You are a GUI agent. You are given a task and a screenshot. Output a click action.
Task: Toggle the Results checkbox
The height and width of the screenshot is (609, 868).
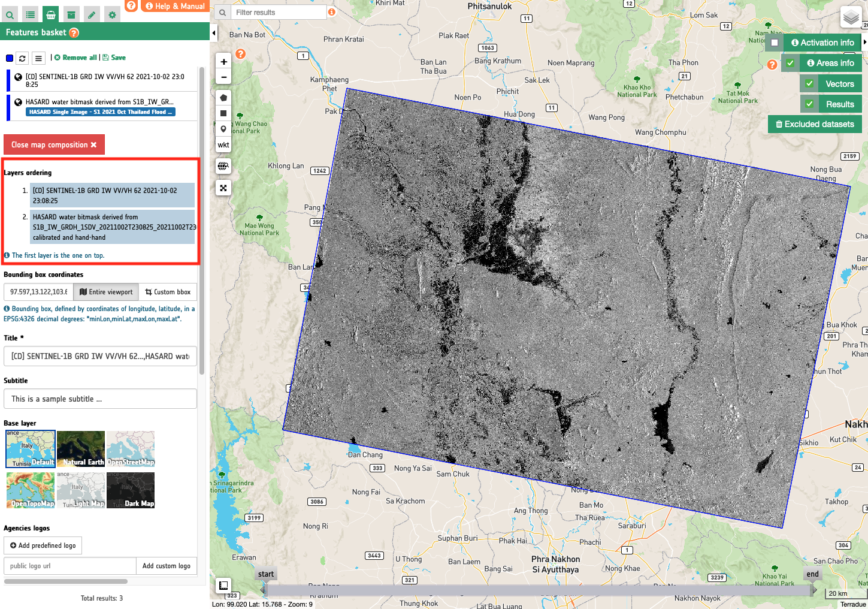tap(809, 104)
